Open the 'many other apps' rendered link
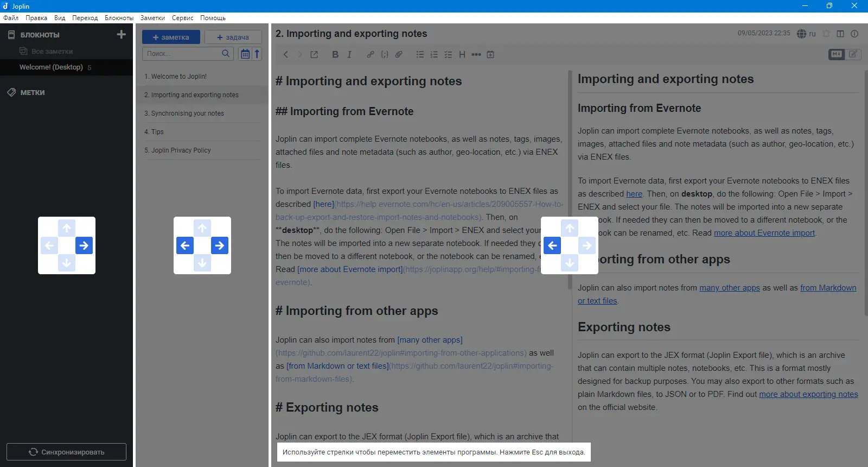 [730, 288]
